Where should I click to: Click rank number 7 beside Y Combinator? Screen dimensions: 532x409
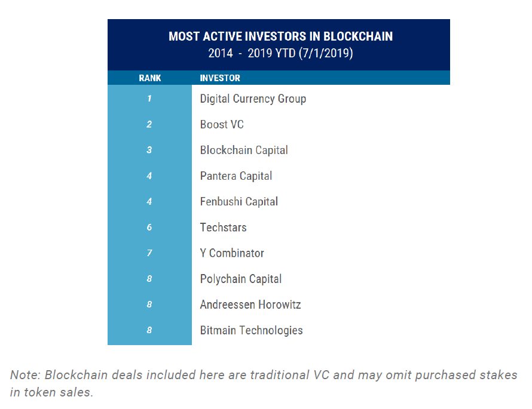click(149, 253)
